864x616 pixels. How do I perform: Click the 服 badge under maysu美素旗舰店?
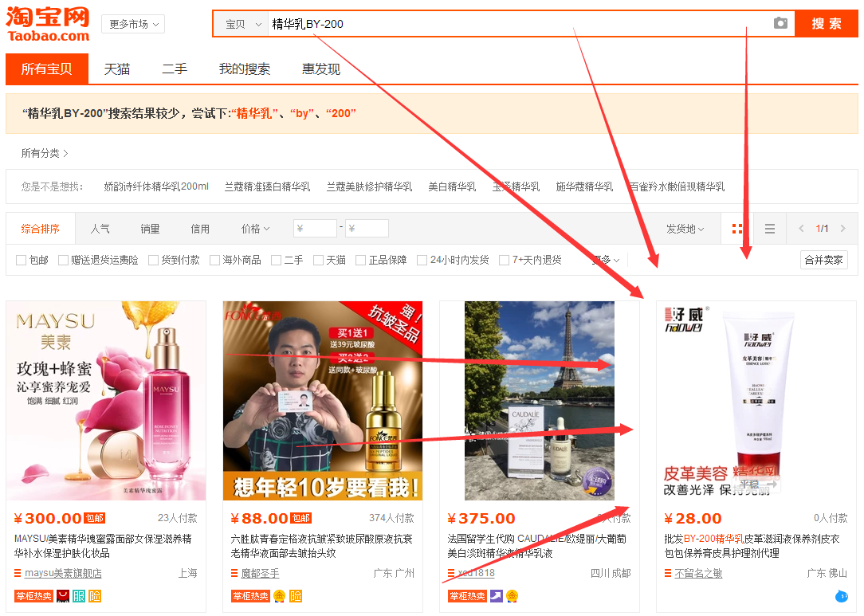pos(79,596)
